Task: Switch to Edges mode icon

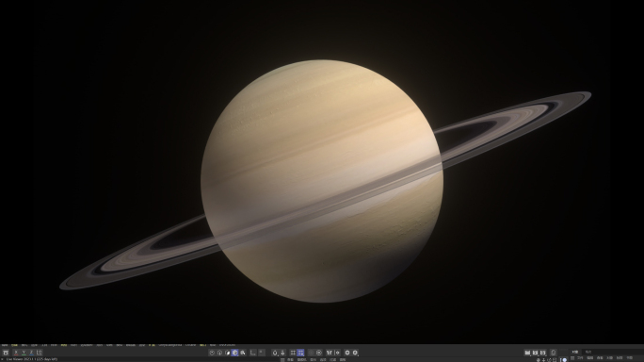Action: pos(219,353)
